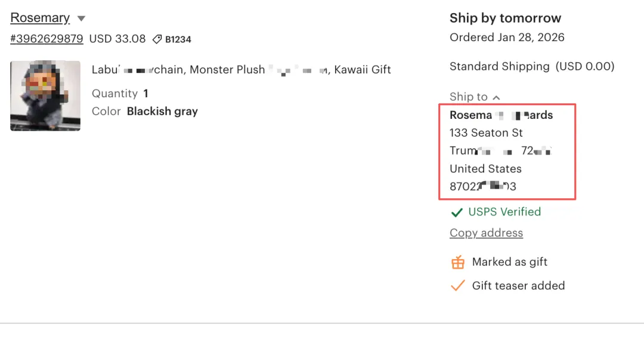644x348 pixels.
Task: Click the orange gift teaser checkmark icon
Action: (x=457, y=286)
